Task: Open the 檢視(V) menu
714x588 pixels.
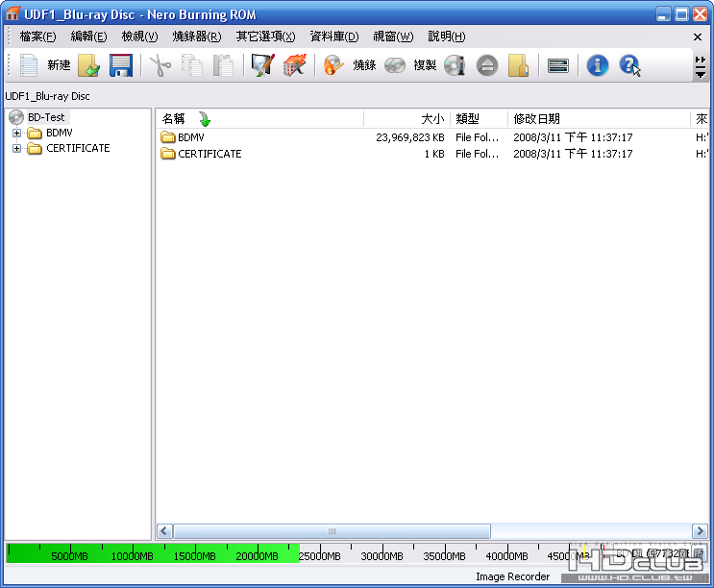Action: coord(139,37)
